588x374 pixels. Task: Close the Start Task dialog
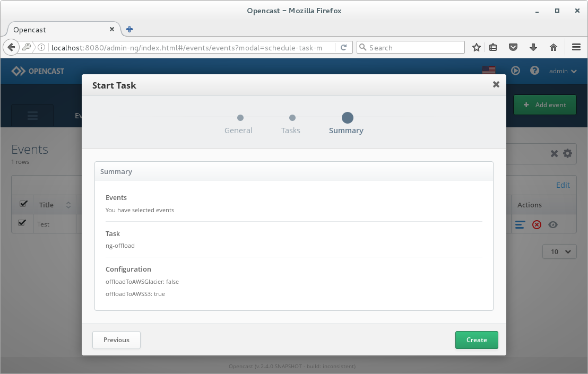[x=496, y=84]
